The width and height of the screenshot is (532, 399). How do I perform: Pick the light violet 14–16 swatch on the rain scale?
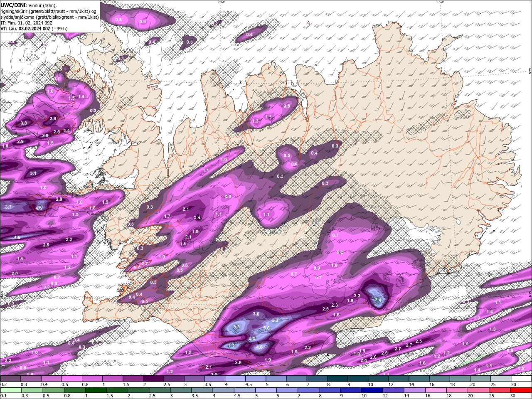pyautogui.click(x=414, y=390)
